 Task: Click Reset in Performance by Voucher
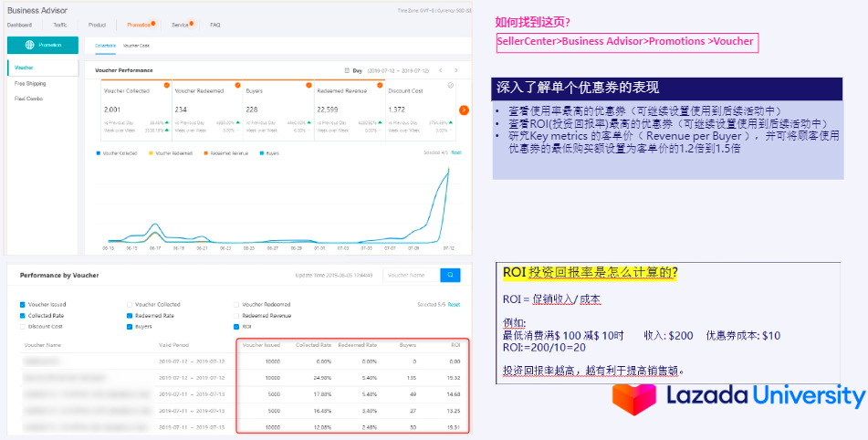point(454,304)
